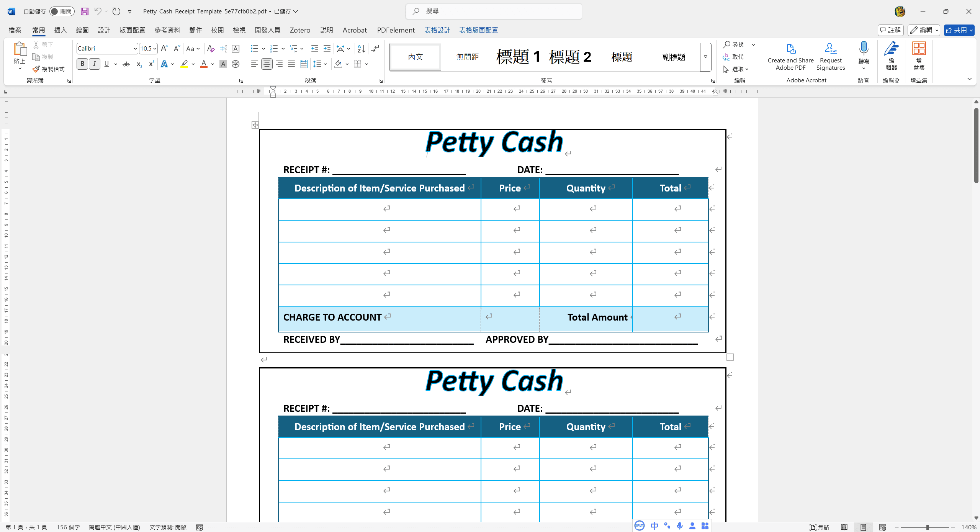Click the Comments (註解) button

point(891,30)
